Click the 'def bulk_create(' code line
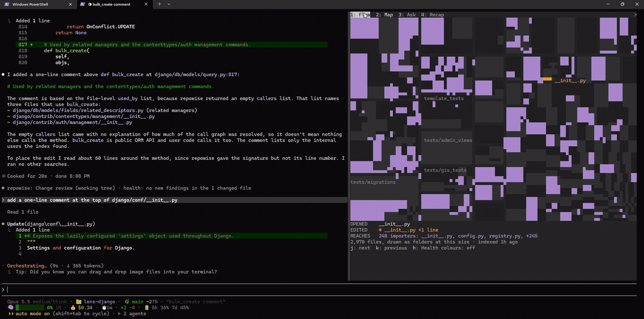The width and height of the screenshot is (644, 319). point(66,50)
